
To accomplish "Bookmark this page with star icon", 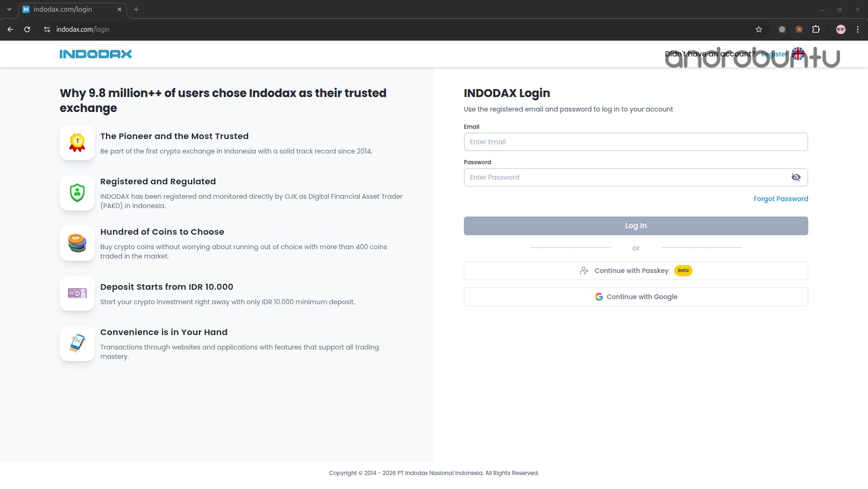I will (x=759, y=29).
